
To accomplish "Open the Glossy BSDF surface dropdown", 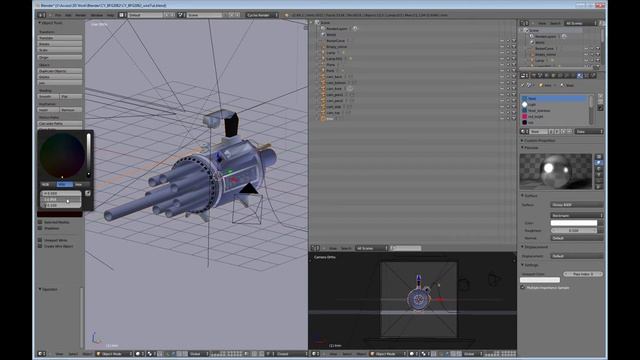I will (x=577, y=204).
